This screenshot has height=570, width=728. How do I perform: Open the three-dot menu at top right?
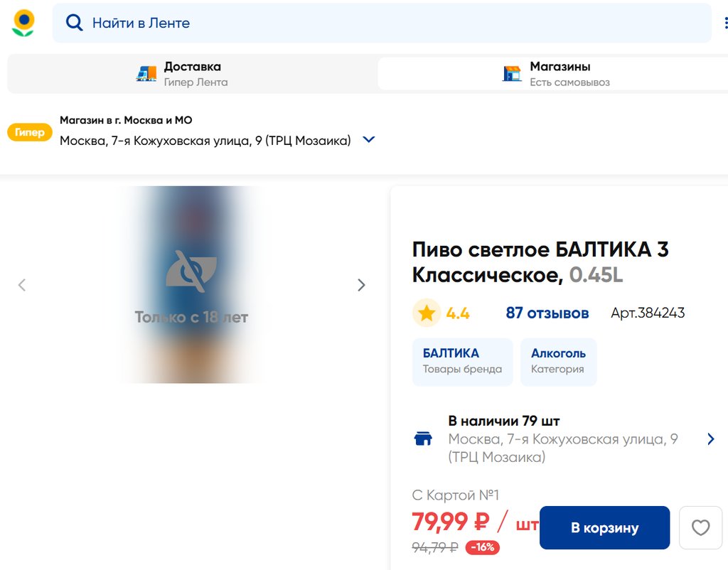pos(726,23)
